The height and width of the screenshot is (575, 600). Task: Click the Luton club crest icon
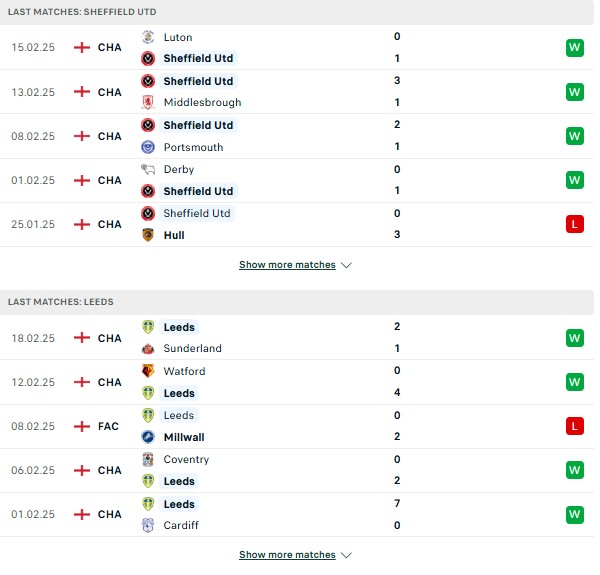click(148, 37)
